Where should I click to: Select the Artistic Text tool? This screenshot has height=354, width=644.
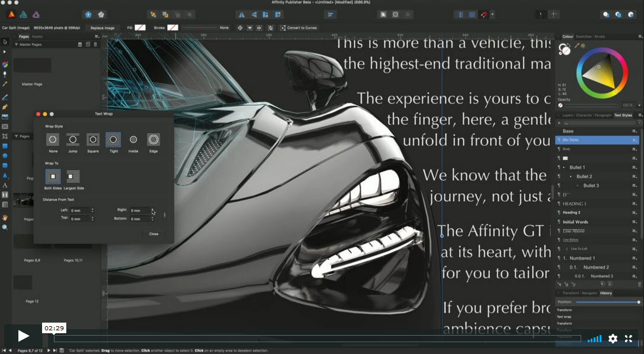5,185
